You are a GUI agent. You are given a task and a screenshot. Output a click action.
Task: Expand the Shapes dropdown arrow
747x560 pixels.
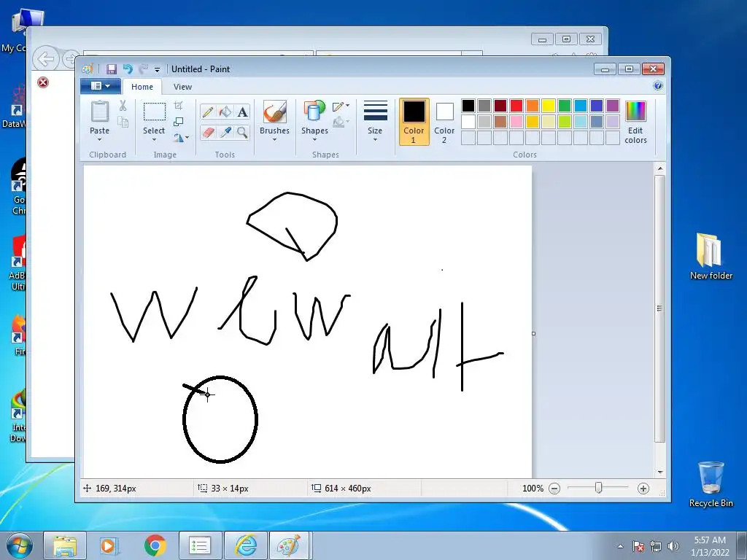tap(314, 140)
